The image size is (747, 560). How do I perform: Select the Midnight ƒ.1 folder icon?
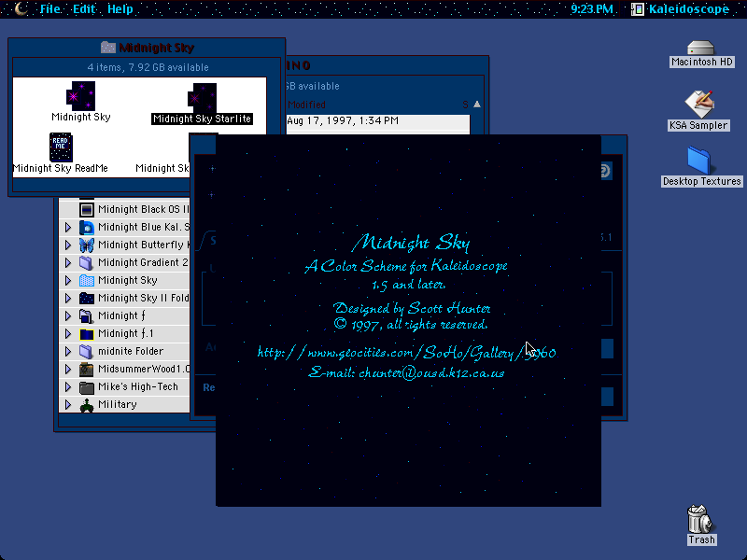pos(87,333)
